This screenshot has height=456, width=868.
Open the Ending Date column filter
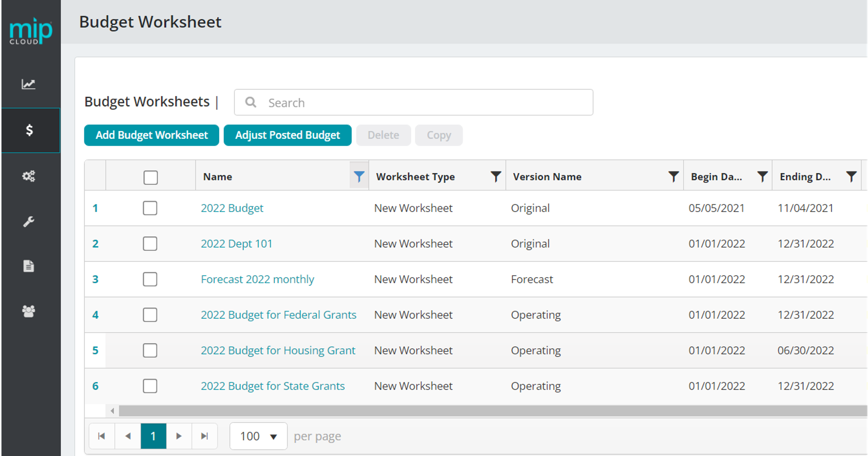point(852,176)
